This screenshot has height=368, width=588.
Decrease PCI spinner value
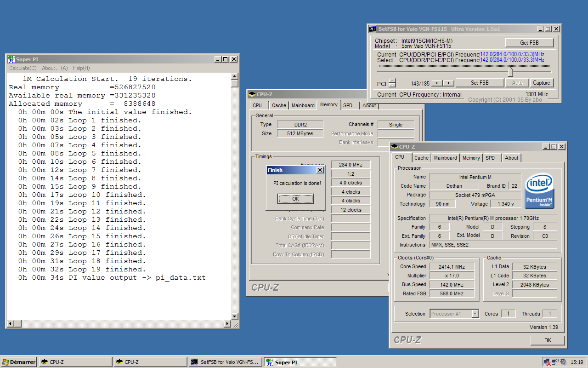point(392,85)
